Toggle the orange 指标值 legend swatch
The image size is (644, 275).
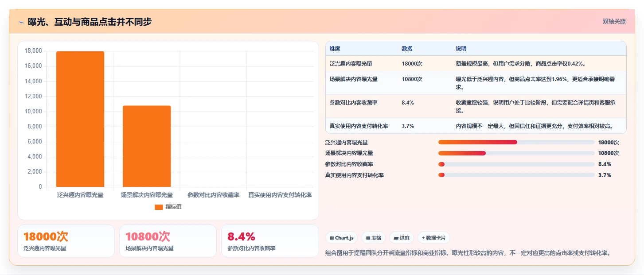click(x=159, y=207)
